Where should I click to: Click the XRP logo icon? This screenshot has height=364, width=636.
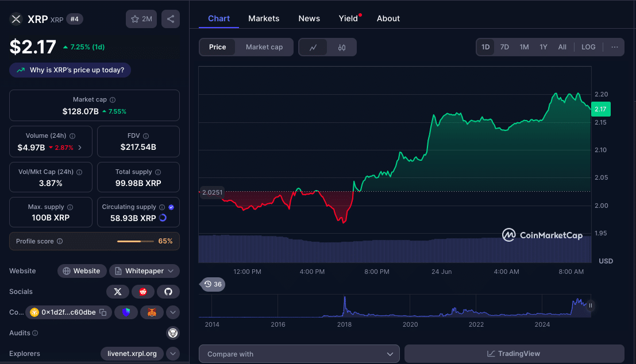[16, 19]
